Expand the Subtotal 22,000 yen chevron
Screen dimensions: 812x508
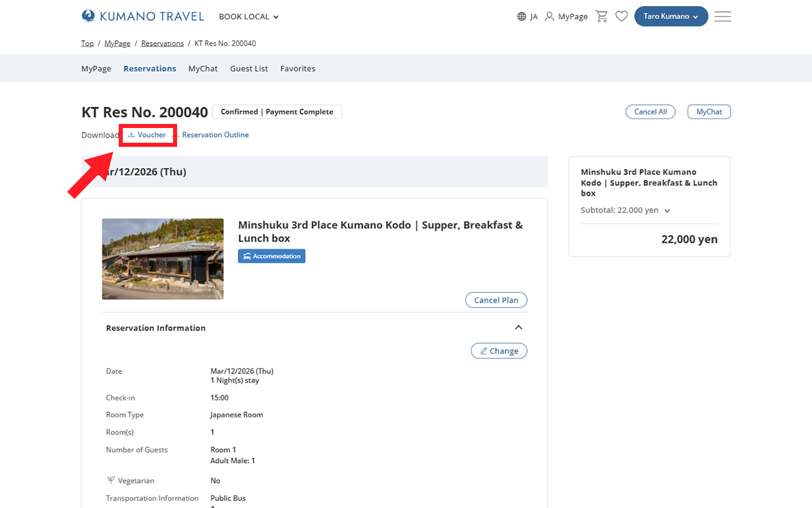[667, 211]
